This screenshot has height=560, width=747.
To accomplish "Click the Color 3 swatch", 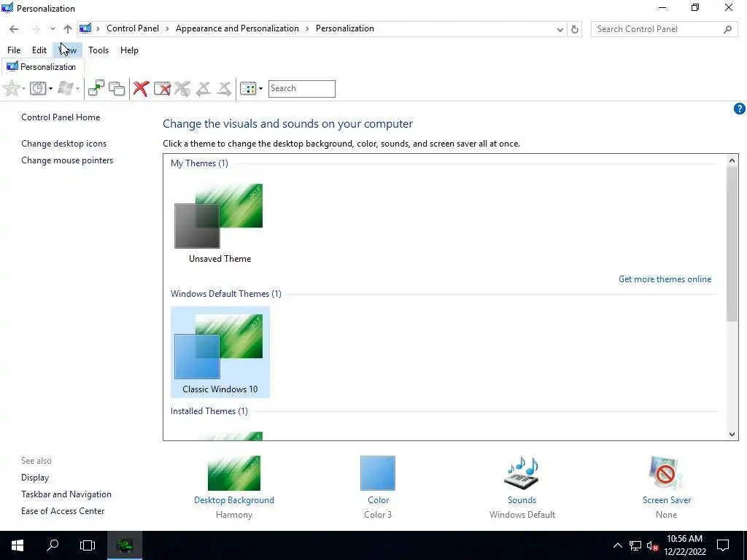I will [x=378, y=472].
